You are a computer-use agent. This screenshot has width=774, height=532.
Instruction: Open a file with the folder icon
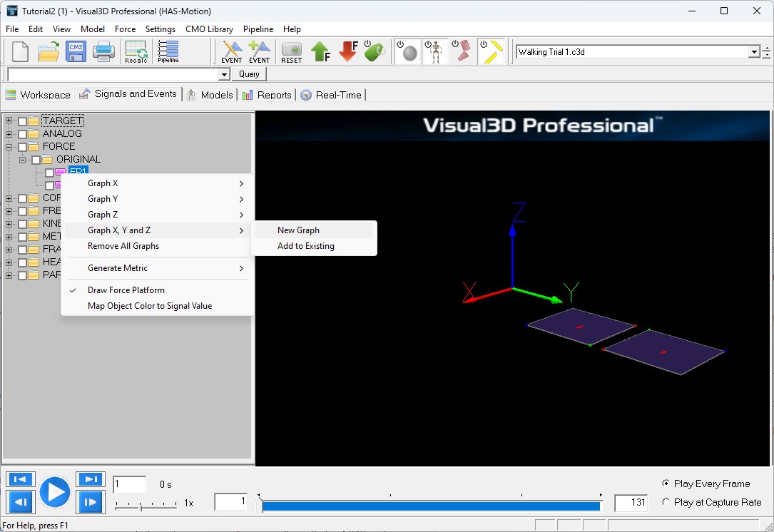point(49,52)
